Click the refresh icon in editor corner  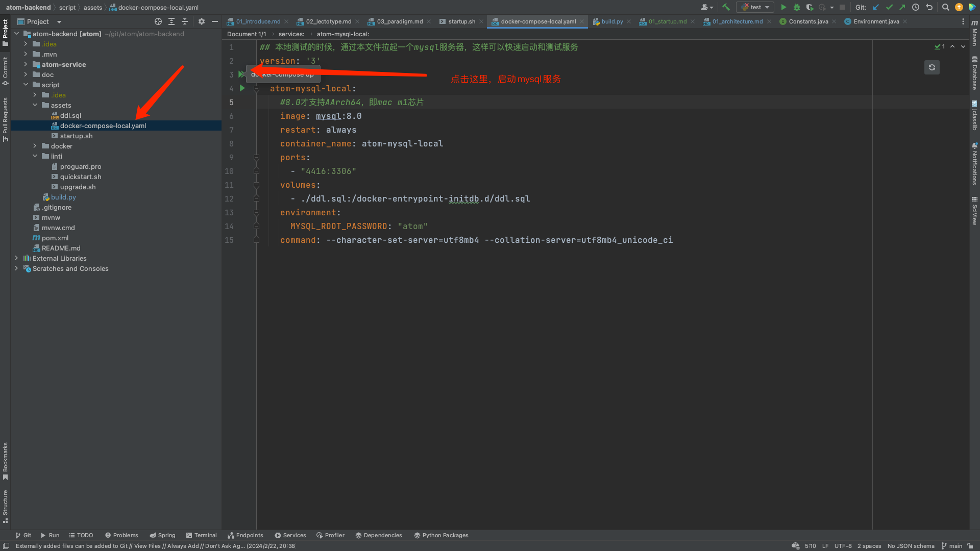[932, 67]
